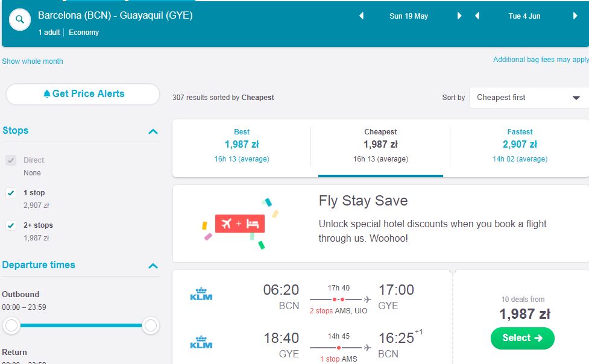Collapse the Stops filter section
Image resolution: width=589 pixels, height=364 pixels.
coord(153,131)
